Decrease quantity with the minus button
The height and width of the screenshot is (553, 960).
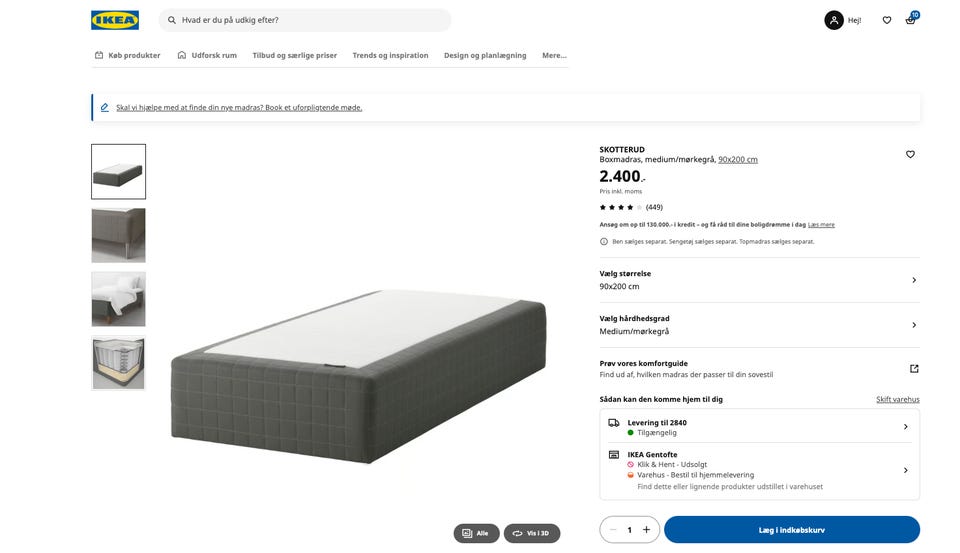pos(613,530)
